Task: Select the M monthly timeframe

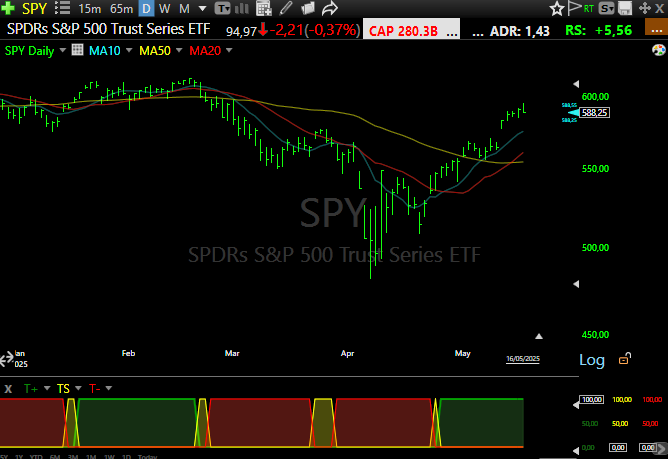Action: (184, 9)
